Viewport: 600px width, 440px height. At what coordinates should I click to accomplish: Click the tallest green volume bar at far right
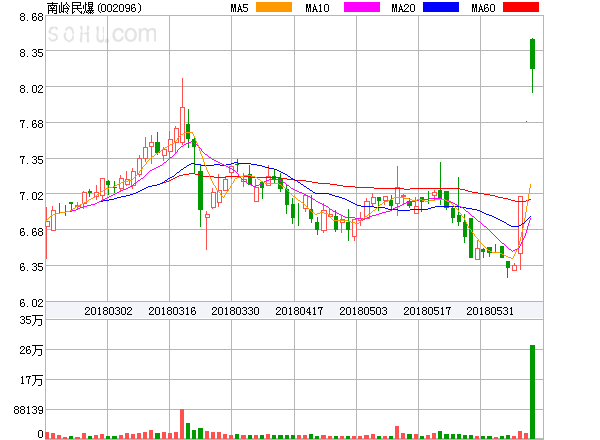click(532, 392)
